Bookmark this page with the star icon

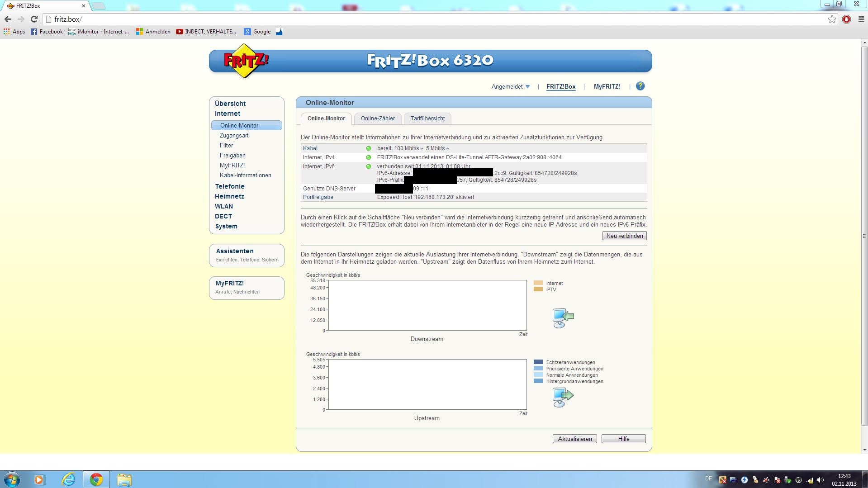coord(832,19)
